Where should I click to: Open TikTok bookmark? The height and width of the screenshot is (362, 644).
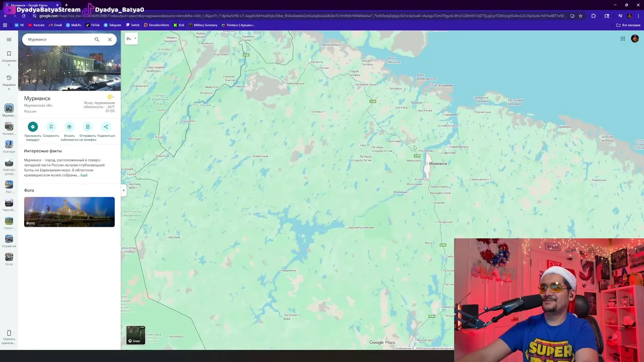click(93, 25)
